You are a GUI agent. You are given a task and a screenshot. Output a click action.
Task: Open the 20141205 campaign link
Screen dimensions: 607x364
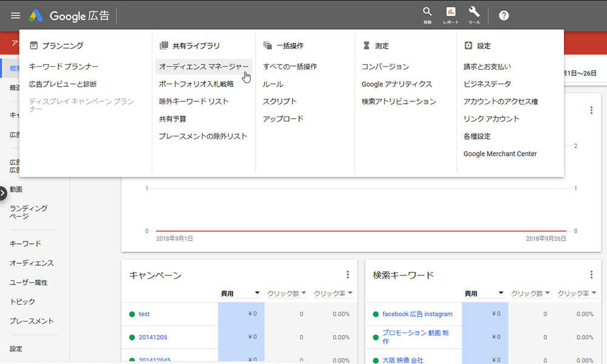point(153,337)
